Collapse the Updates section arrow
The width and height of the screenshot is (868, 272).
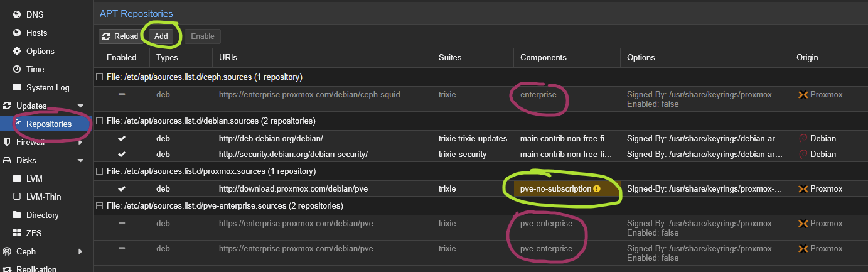[x=80, y=106]
